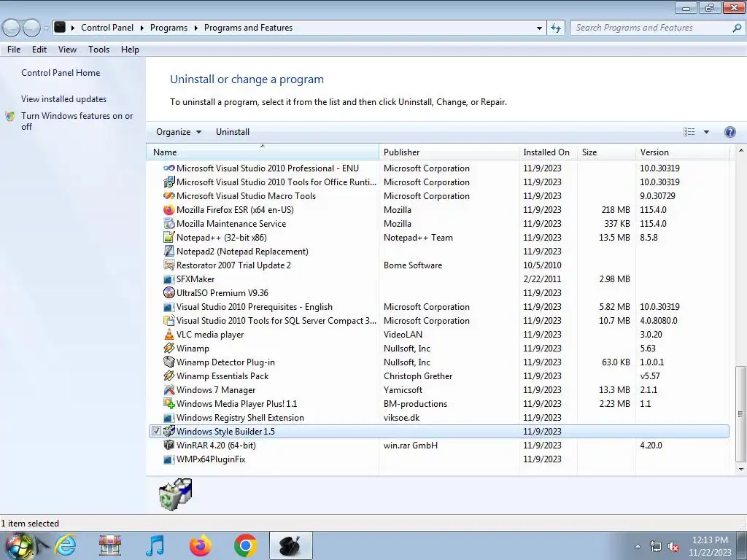Image resolution: width=747 pixels, height=560 pixels.
Task: Click the muted volume tray icon
Action: [x=673, y=547]
